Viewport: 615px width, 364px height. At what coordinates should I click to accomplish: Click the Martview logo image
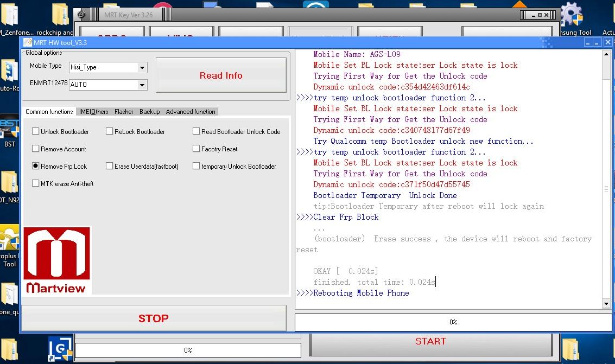(57, 260)
